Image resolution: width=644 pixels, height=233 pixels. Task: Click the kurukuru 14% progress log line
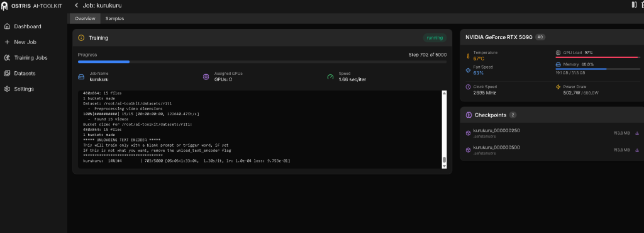[186, 161]
